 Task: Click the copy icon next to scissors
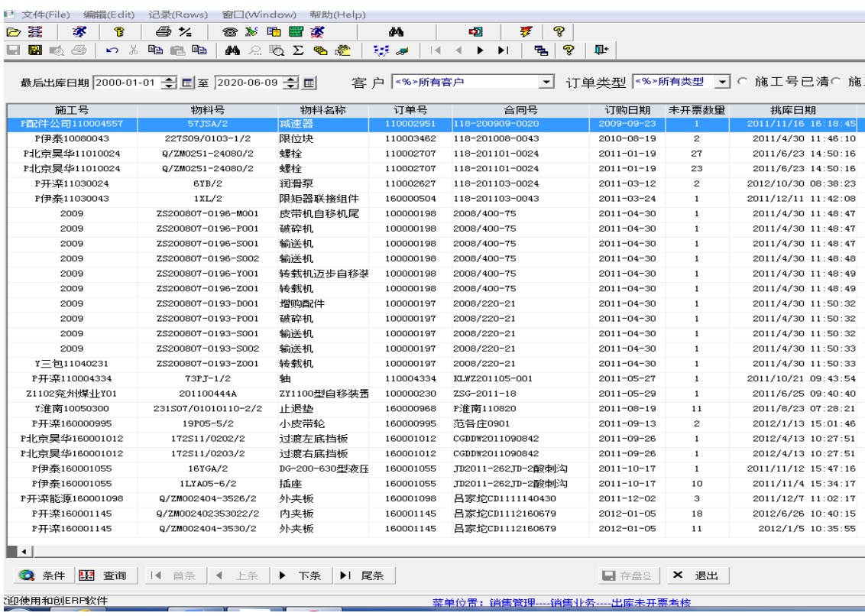point(155,50)
